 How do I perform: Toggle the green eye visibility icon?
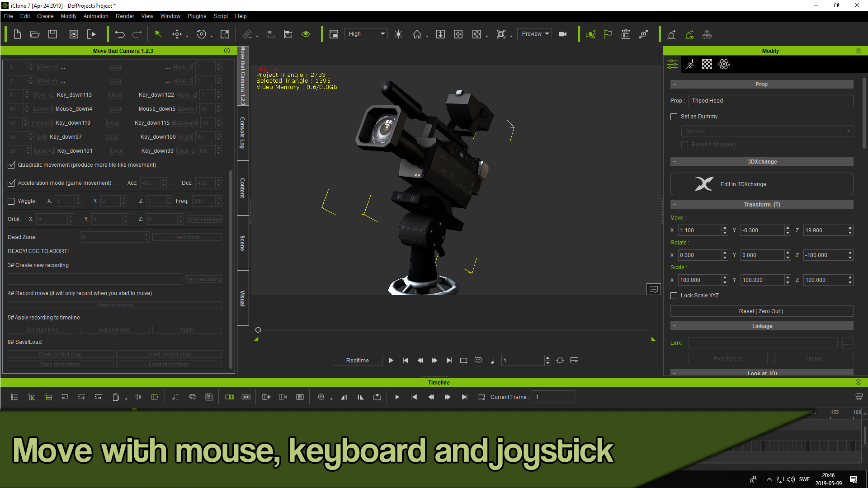coord(306,34)
